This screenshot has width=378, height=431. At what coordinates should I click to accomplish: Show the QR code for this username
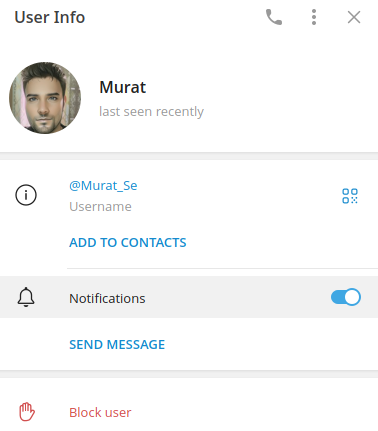350,196
